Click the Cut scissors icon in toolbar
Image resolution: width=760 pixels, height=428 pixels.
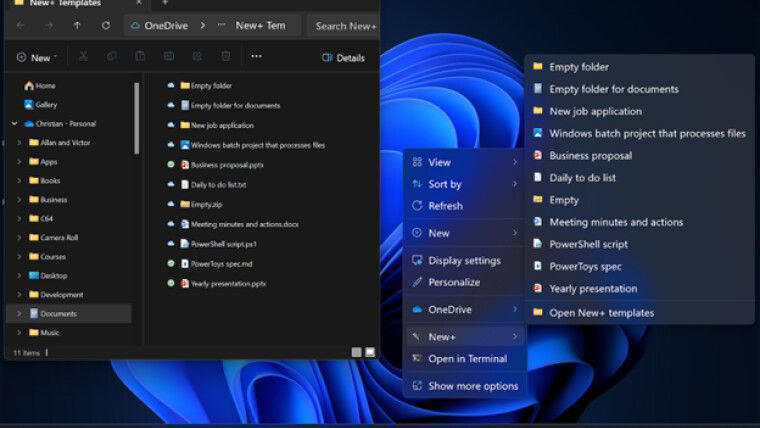click(x=83, y=57)
